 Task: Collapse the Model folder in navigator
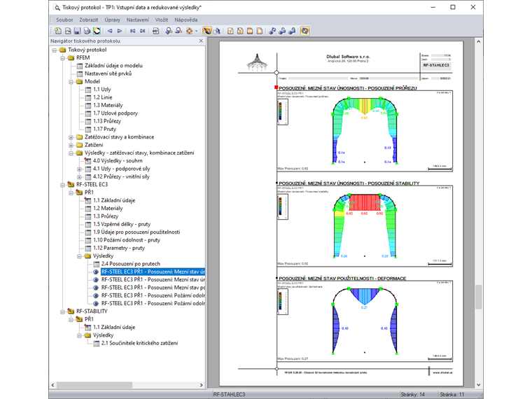click(71, 81)
